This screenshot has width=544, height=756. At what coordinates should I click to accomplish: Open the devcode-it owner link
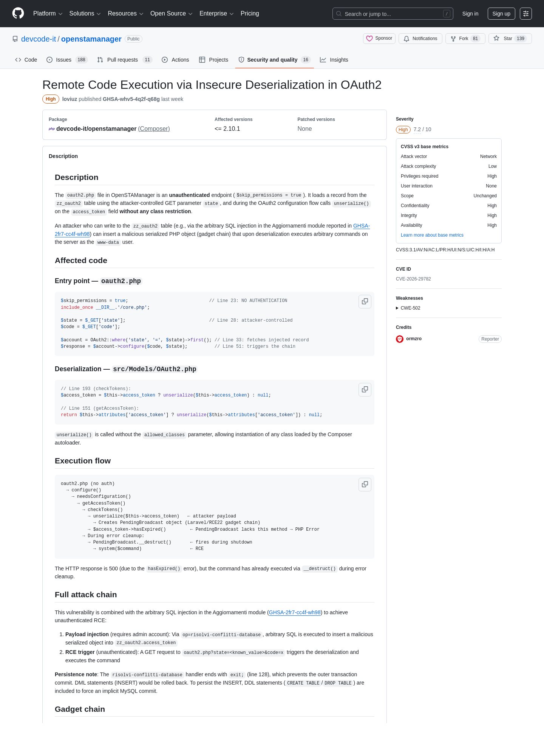(39, 39)
